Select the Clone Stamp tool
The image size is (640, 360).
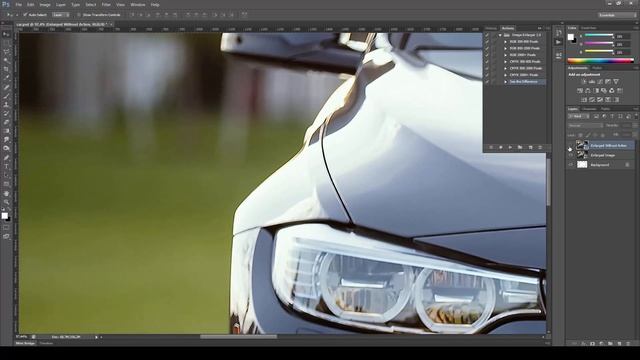[x=6, y=104]
